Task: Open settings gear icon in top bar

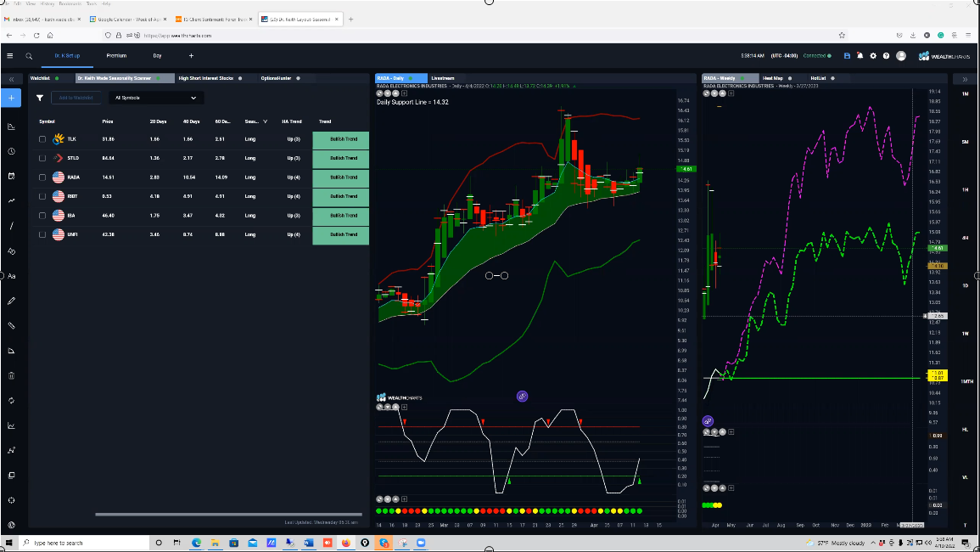Action: (873, 56)
